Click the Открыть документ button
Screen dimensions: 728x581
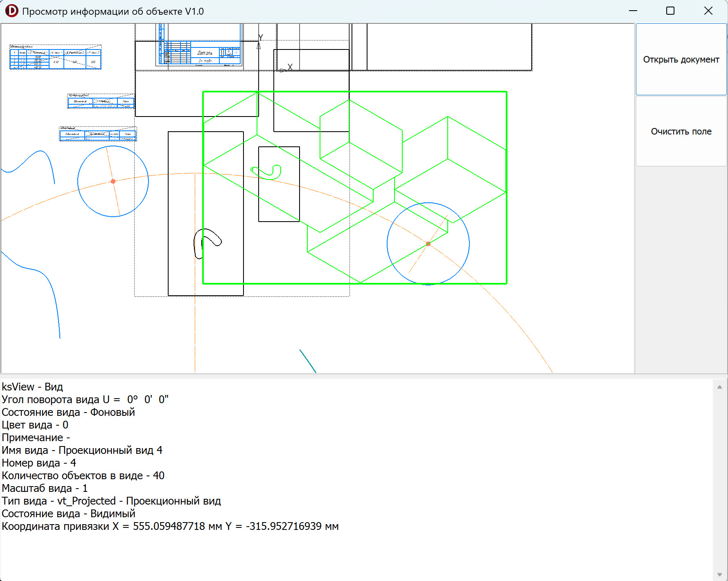click(x=681, y=60)
